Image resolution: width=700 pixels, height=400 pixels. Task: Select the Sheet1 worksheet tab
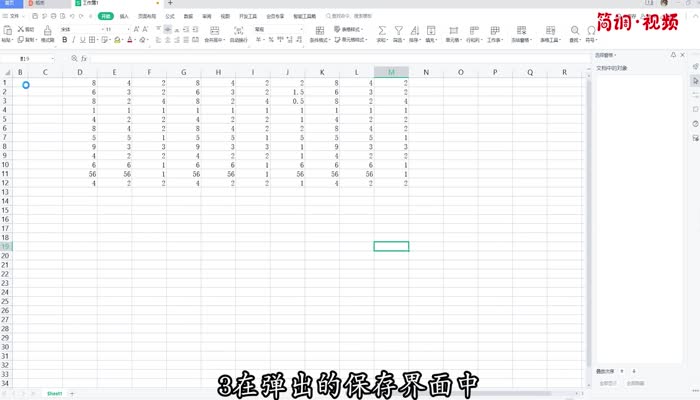[55, 394]
